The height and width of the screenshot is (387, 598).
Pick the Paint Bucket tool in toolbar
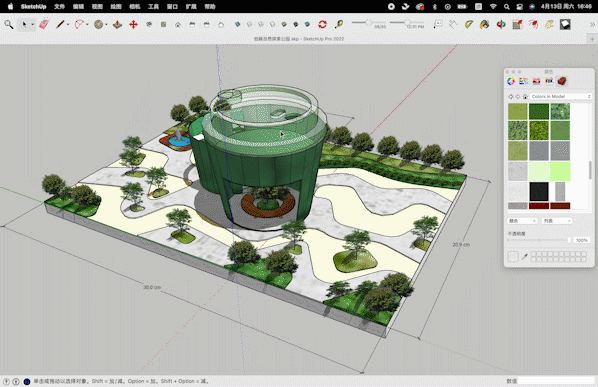click(x=484, y=24)
